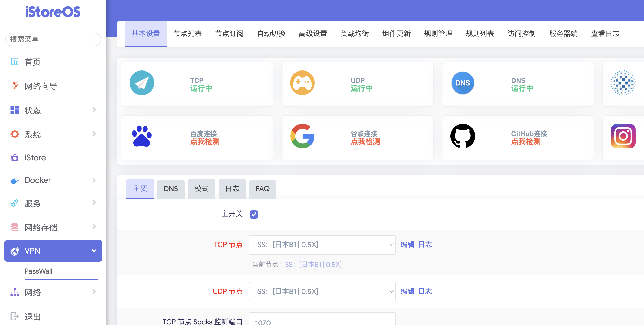Image resolution: width=644 pixels, height=325 pixels.
Task: Select the 基本设置 tab
Action: click(146, 34)
